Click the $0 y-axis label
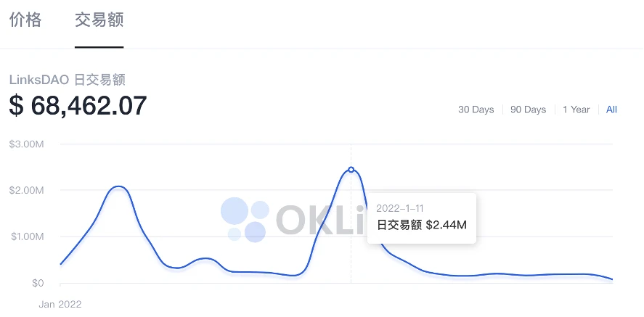 tap(38, 284)
